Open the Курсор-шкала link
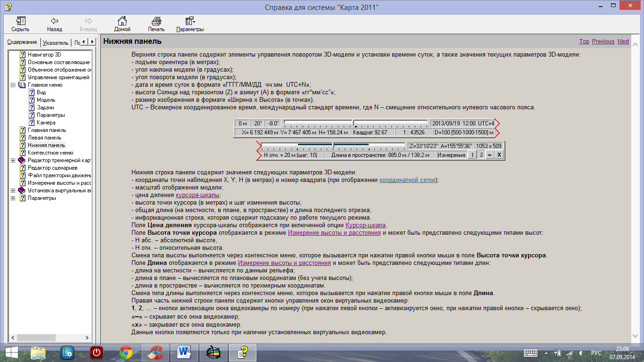This screenshot has width=644, height=362. (366, 225)
